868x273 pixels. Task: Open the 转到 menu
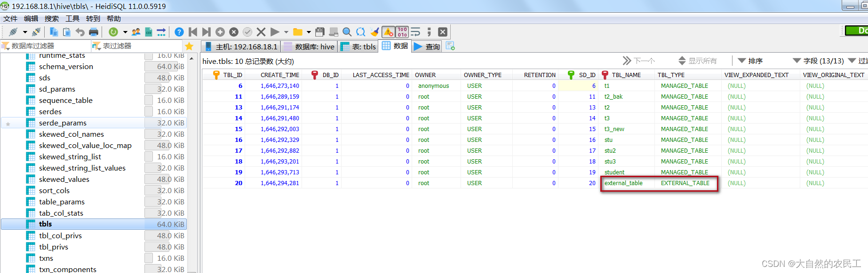pos(93,19)
